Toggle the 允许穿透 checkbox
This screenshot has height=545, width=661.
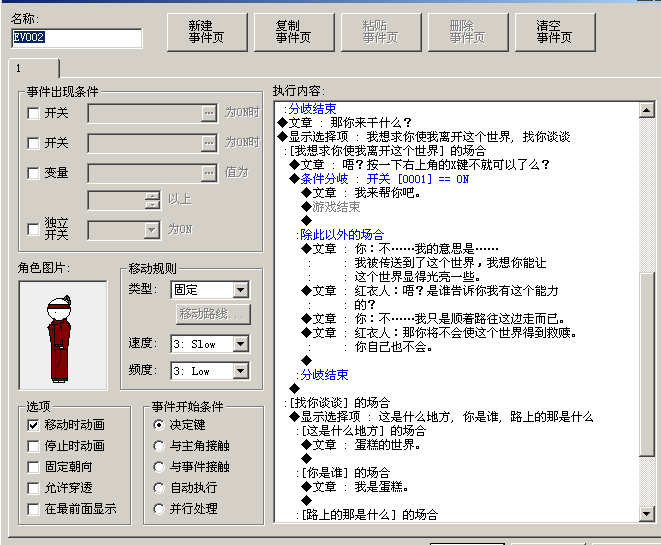coord(33,488)
